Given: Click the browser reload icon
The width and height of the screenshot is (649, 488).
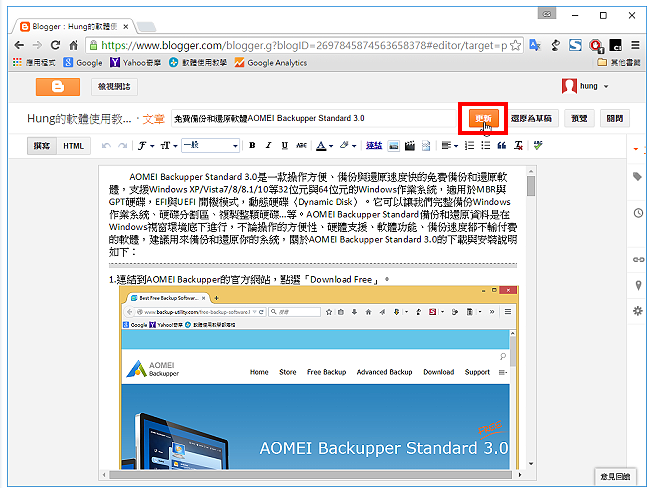Looking at the screenshot, I should 55,45.
